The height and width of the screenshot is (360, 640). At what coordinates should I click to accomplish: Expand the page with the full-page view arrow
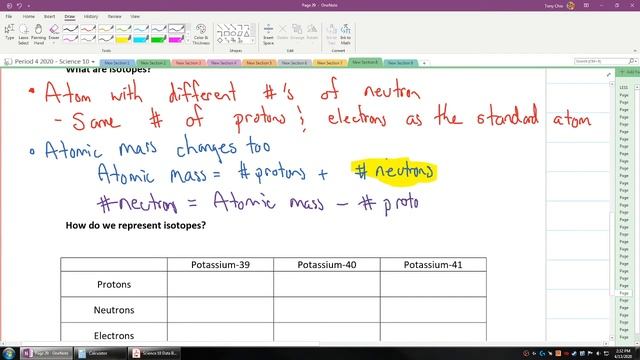pos(609,75)
